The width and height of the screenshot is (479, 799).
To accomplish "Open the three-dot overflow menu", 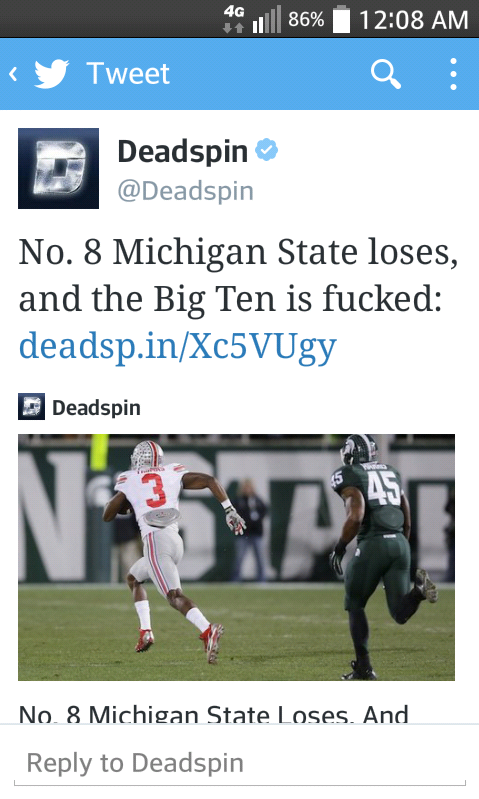I will pos(453,74).
